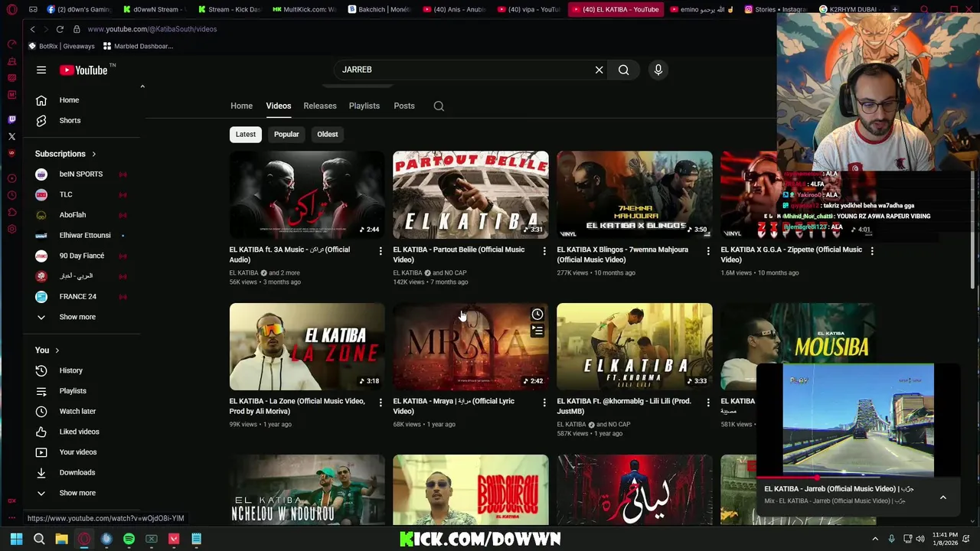The width and height of the screenshot is (980, 551).
Task: Open the YouTube hamburger guide menu
Action: coord(41,70)
